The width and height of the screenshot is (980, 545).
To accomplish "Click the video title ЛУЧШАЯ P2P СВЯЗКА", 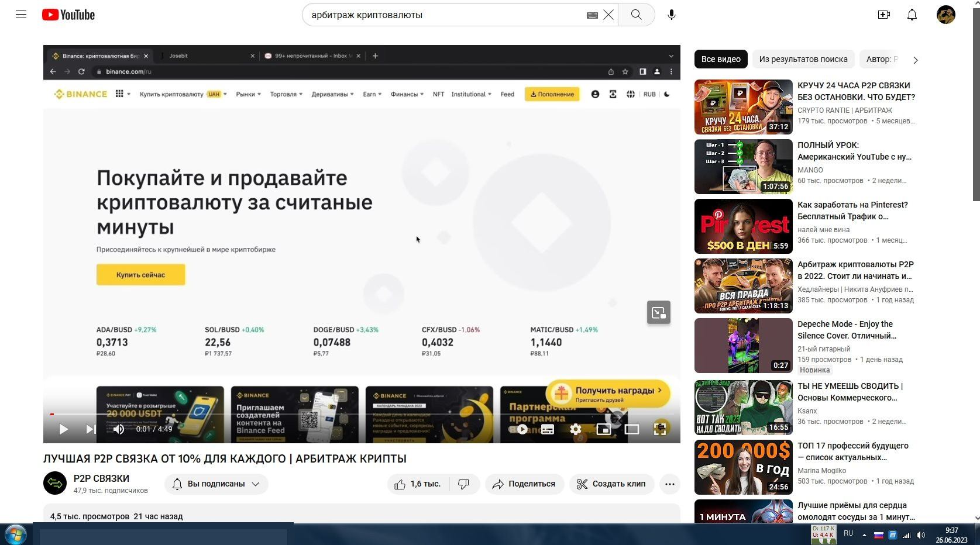I will click(x=225, y=459).
